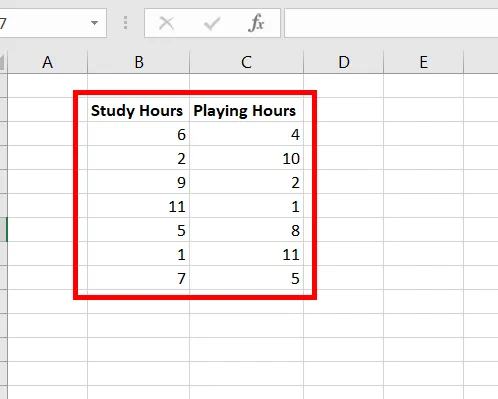Select Study Hours cell with value 6

139,134
